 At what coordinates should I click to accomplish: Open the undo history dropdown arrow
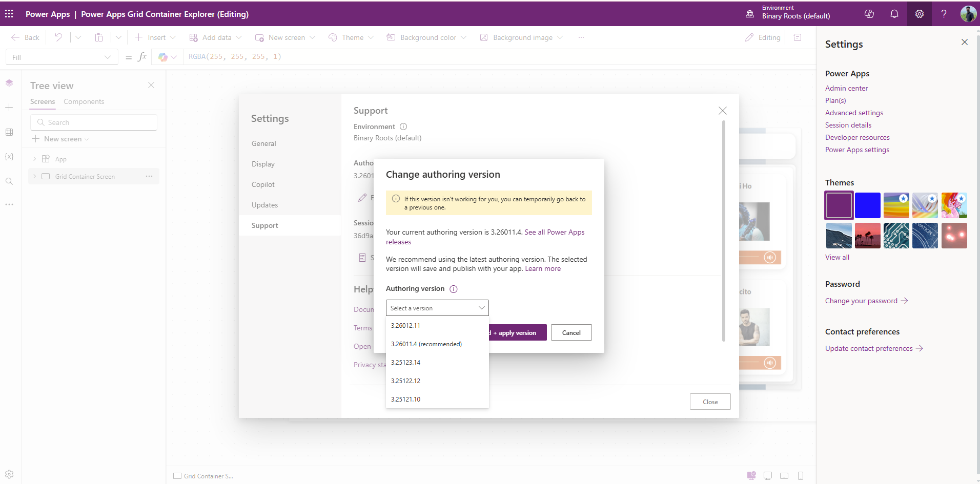78,37
